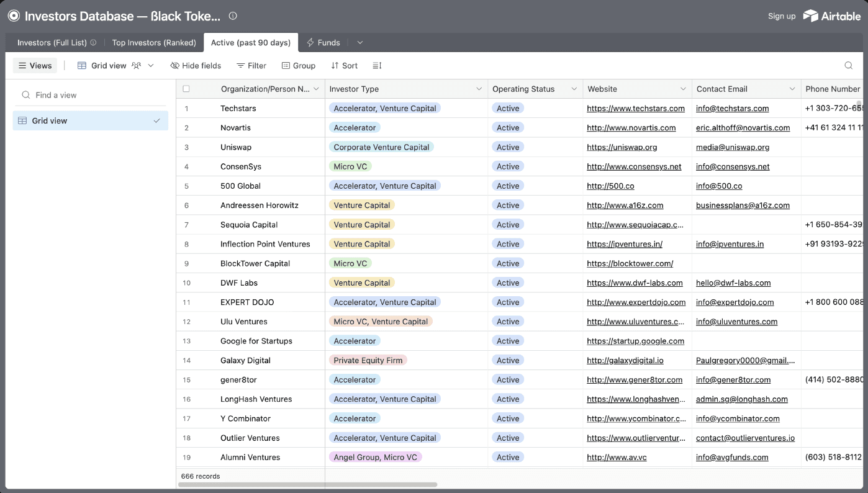Open Contact Email column dropdown arrow
This screenshot has height=493, width=868.
point(792,89)
